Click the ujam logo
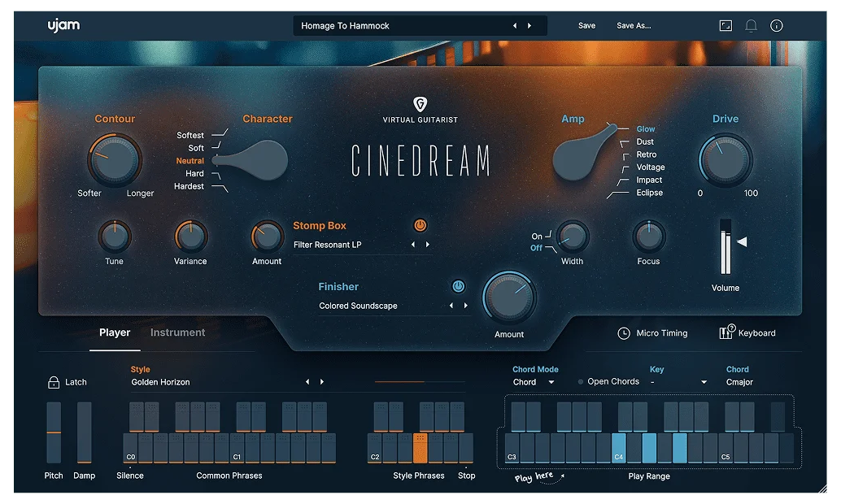The image size is (841, 504). coord(63,25)
